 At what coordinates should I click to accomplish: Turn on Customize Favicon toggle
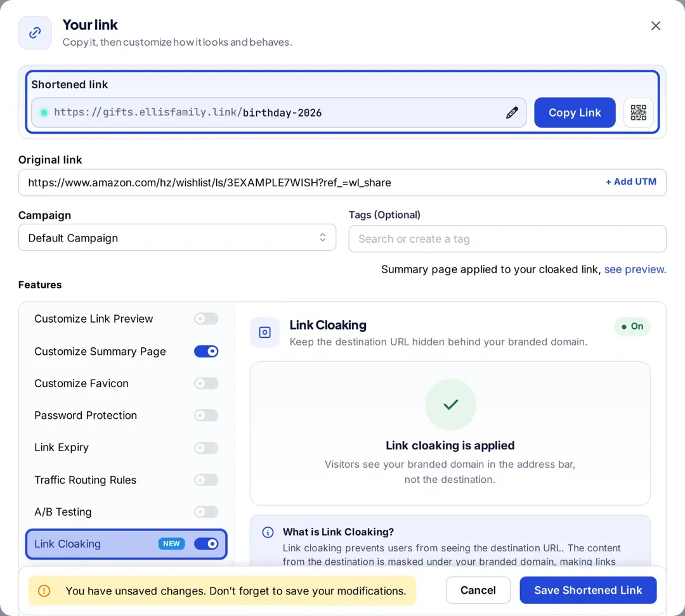[x=206, y=383]
